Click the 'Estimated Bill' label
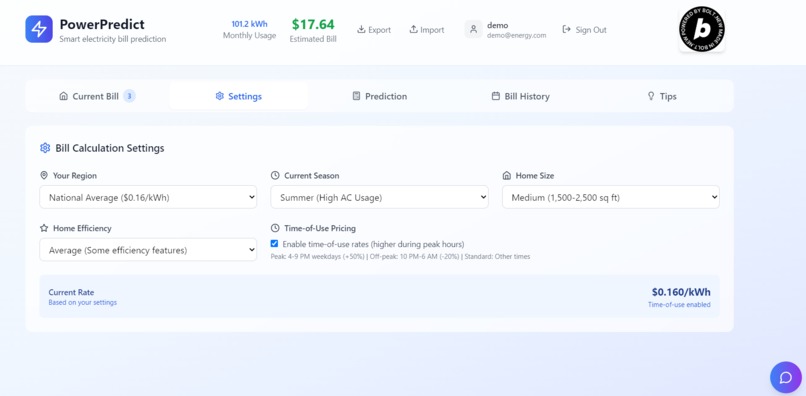 [x=313, y=39]
